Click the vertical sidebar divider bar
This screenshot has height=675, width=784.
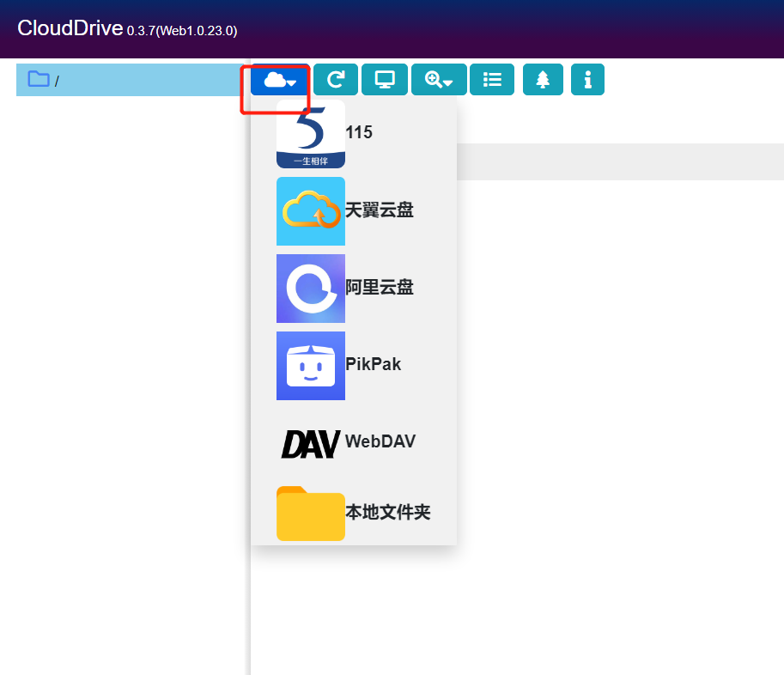(249, 386)
